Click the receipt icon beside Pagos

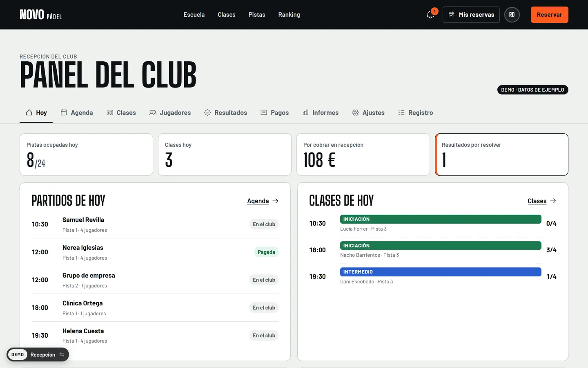coord(264,112)
